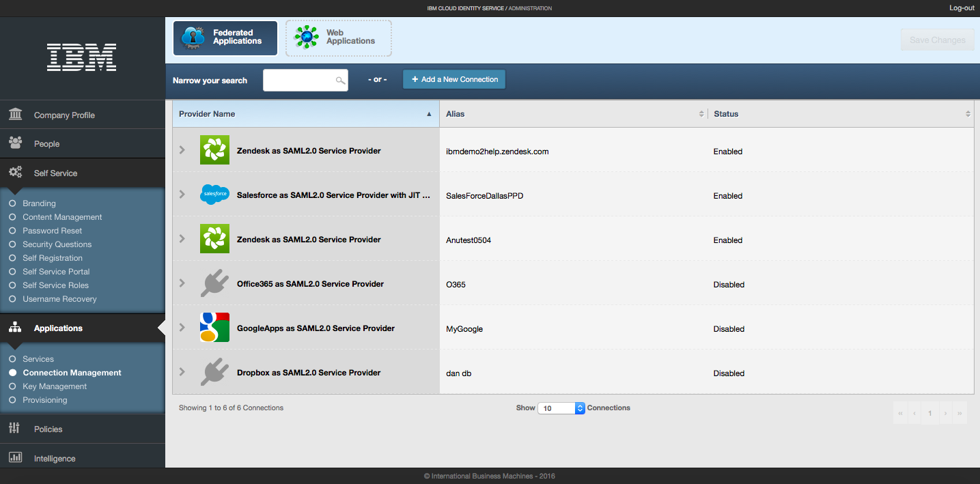Expand the ibmdemo2help.zendesk.com Zendesk row
The image size is (980, 484).
182,150
